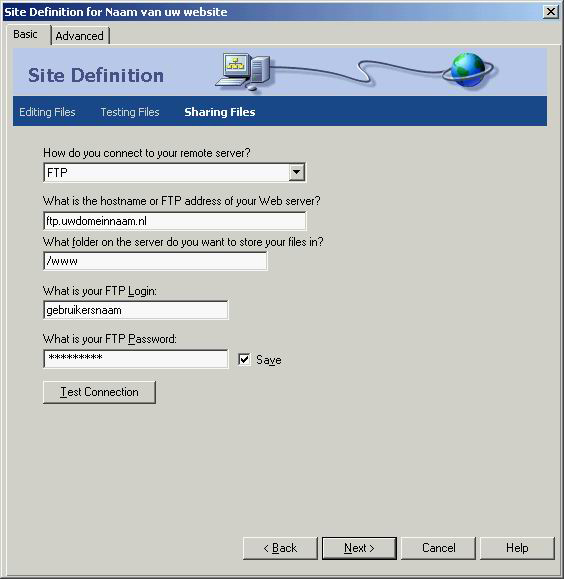The image size is (564, 579).
Task: Open Help for this dialog
Action: [x=517, y=548]
